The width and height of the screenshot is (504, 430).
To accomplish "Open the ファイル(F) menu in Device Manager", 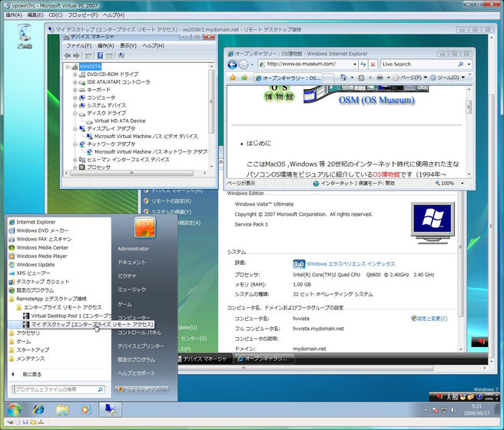I will tap(78, 46).
